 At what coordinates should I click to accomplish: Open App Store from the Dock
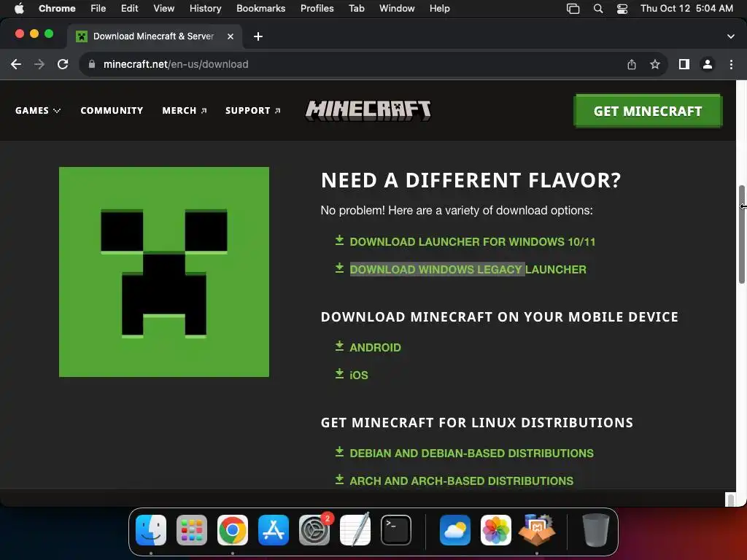pos(274,530)
